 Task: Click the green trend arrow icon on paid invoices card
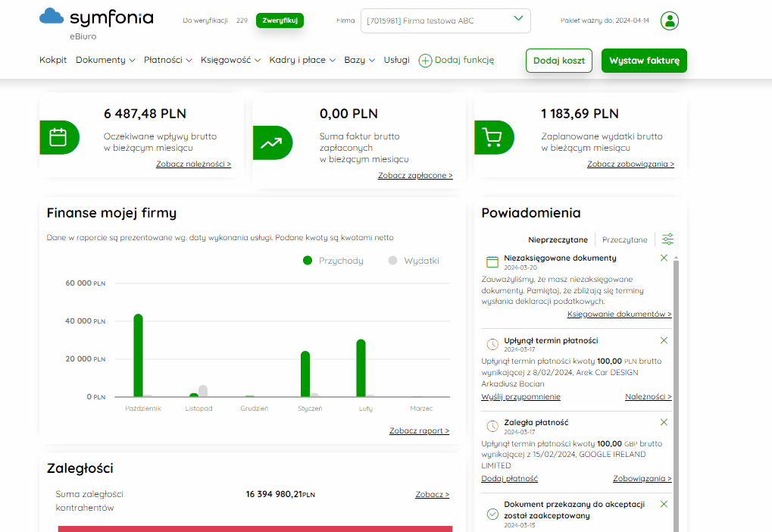(x=272, y=142)
